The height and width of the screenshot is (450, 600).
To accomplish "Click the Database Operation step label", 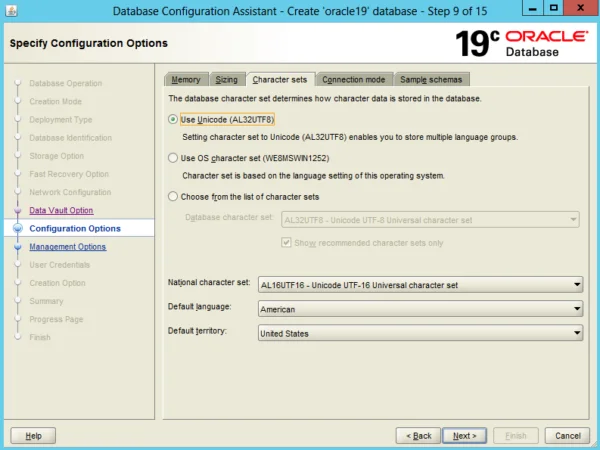I will coord(66,83).
